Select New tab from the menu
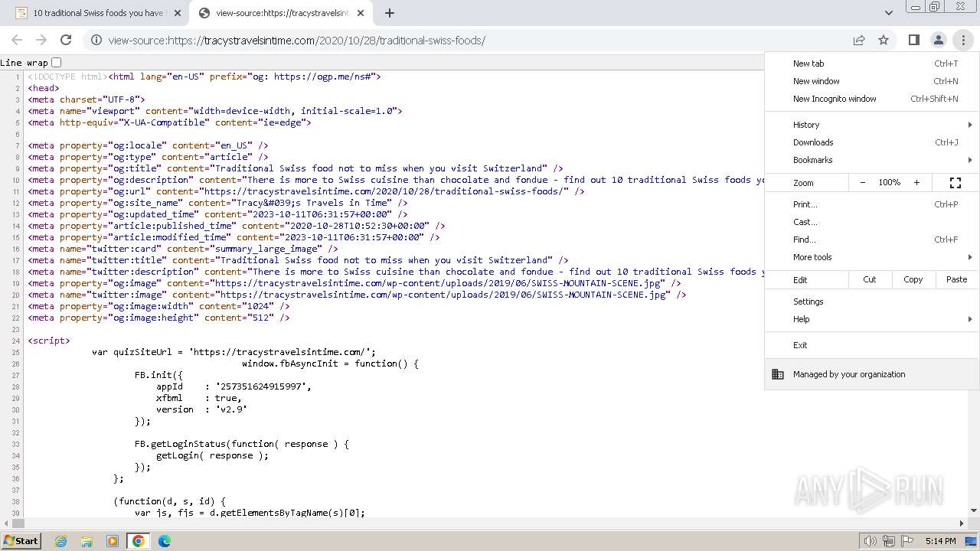The width and height of the screenshot is (980, 551). 872,64
